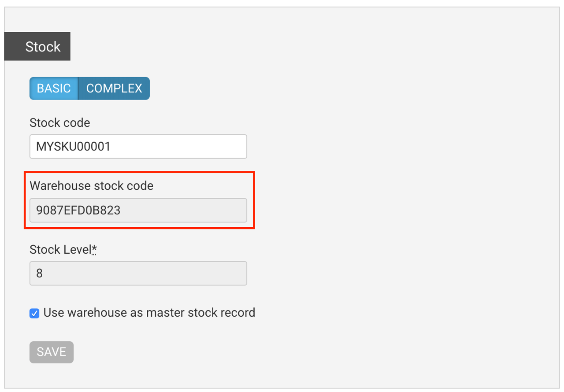Click the required asterisk beside Stock Level

[x=94, y=250]
